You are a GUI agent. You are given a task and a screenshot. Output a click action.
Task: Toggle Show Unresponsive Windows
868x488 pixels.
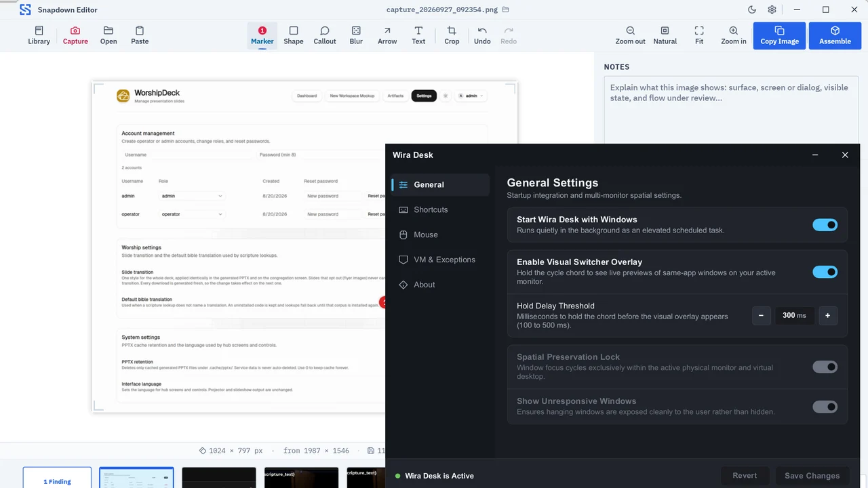[x=825, y=407]
